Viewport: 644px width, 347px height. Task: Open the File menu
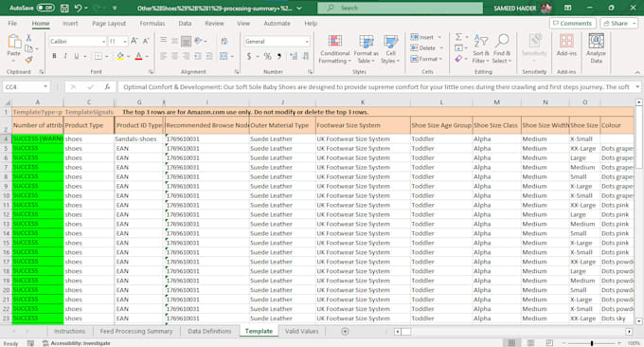[12, 24]
